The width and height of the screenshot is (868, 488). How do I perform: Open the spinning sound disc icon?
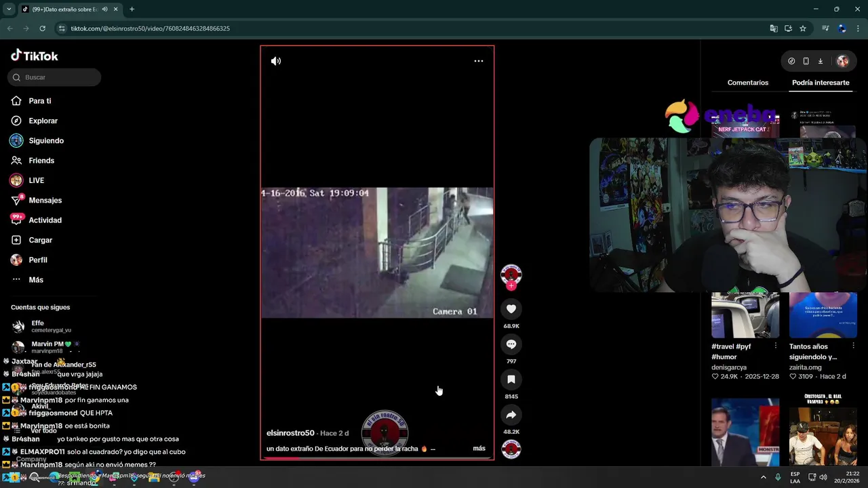coord(511,449)
